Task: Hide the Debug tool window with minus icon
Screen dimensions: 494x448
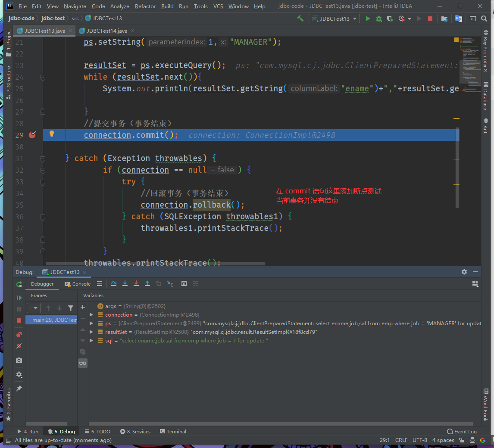Action: 475,272
